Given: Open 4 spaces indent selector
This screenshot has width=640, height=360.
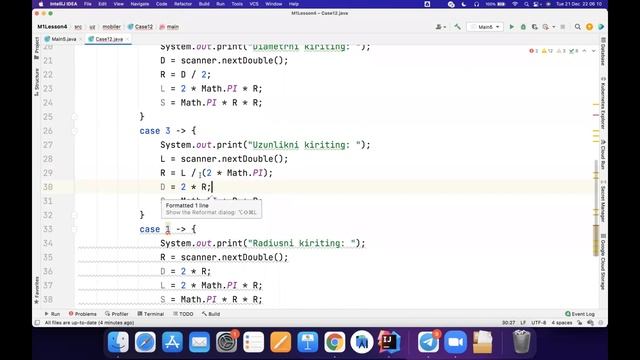Looking at the screenshot, I should click(x=562, y=323).
